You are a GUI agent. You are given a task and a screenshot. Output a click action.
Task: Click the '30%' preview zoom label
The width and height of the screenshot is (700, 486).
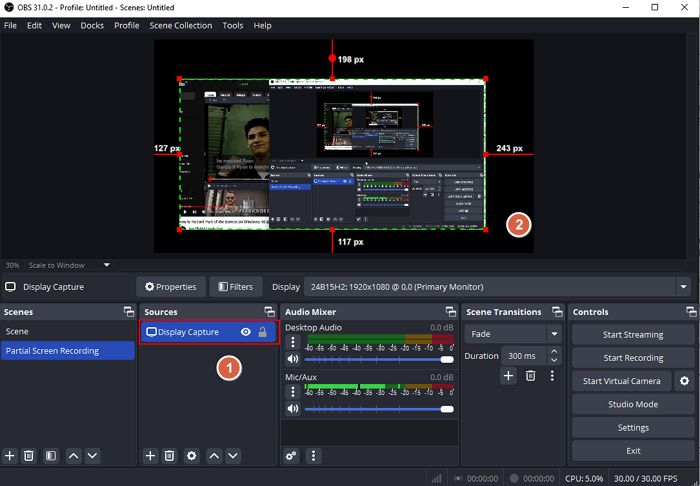pyautogui.click(x=12, y=265)
